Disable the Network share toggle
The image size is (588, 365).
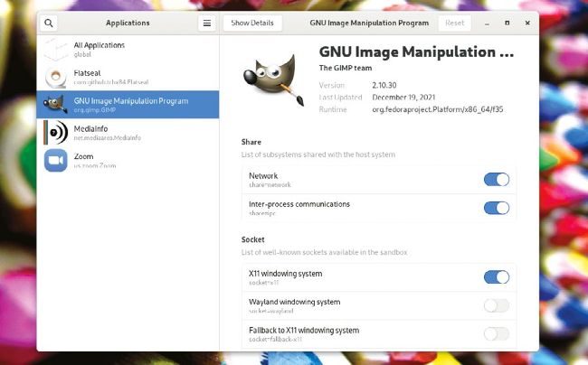[x=497, y=180]
